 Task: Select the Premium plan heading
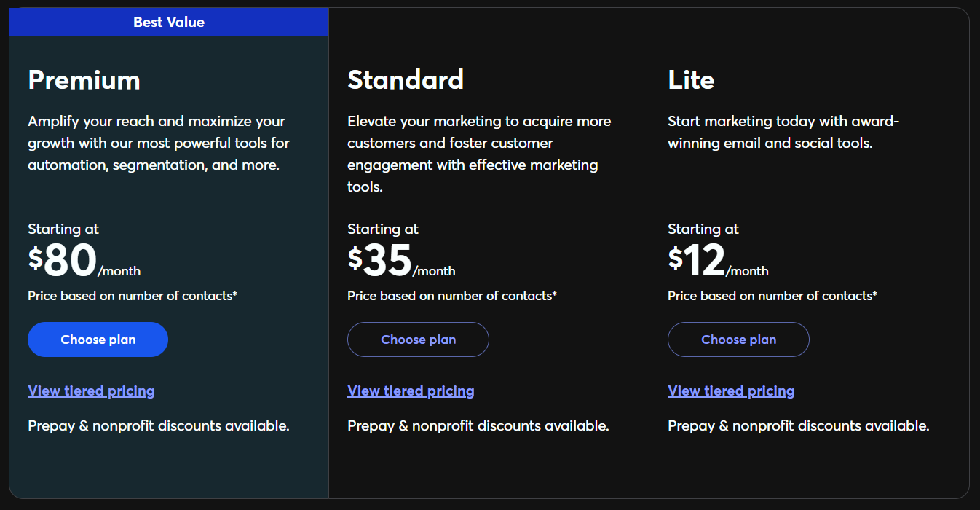(x=84, y=79)
